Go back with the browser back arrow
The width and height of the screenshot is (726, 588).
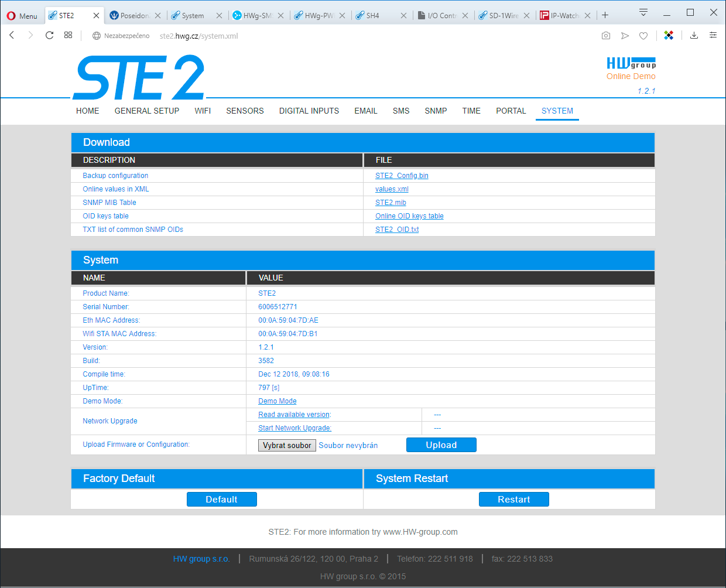(12, 35)
